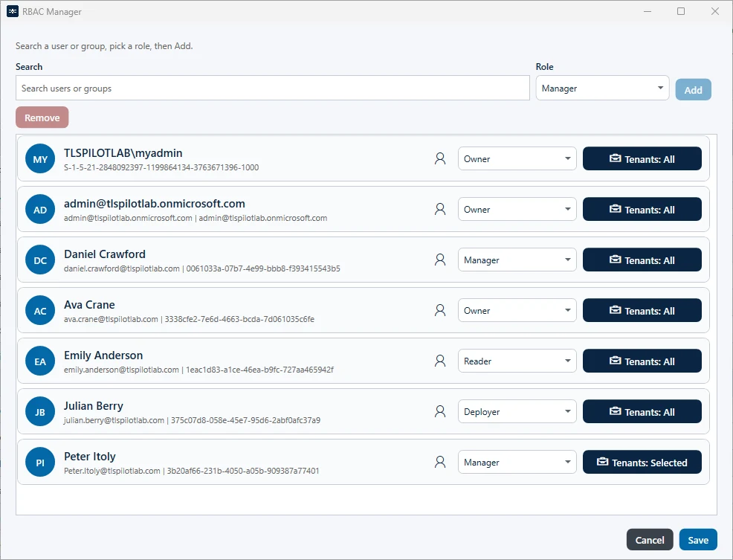Click the Remove button
The height and width of the screenshot is (560, 733).
point(42,118)
